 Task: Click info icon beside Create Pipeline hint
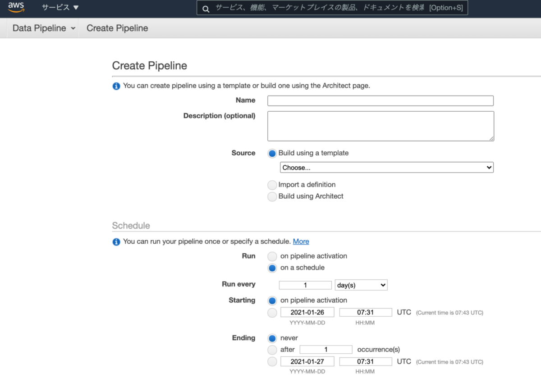coord(116,86)
